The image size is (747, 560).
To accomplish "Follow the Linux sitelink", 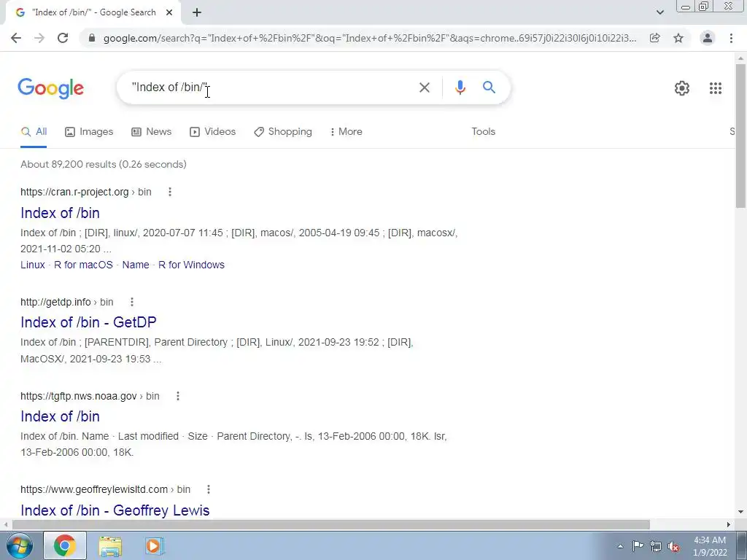I will (x=32, y=265).
